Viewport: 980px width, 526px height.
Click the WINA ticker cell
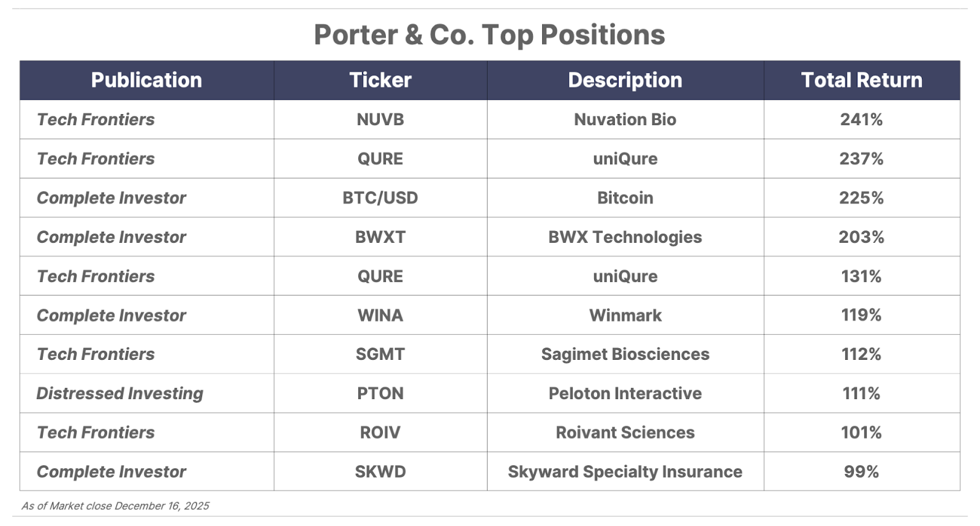pyautogui.click(x=380, y=315)
